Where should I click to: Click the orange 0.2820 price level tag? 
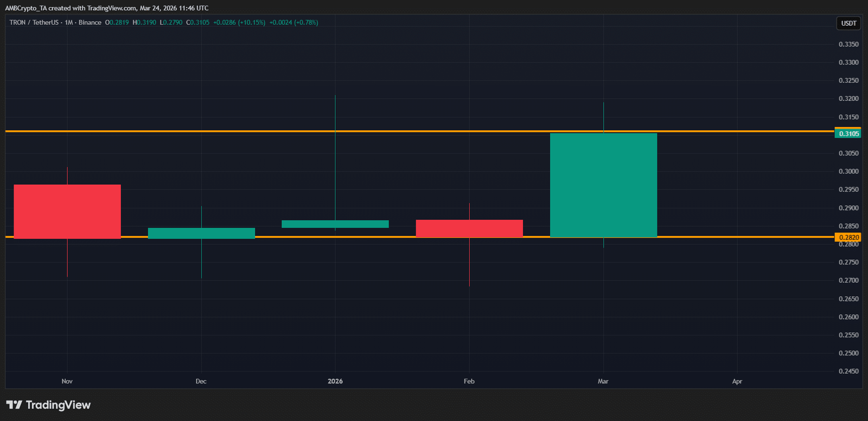tap(848, 237)
